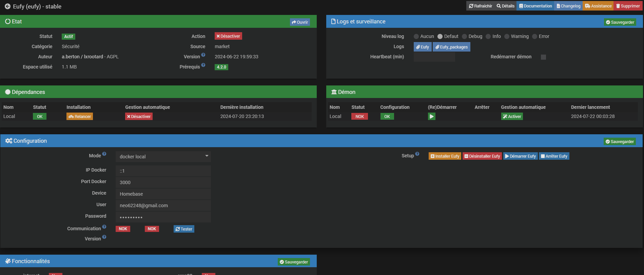View the Changelog
Screen dimensions: 644x275
[568, 6]
